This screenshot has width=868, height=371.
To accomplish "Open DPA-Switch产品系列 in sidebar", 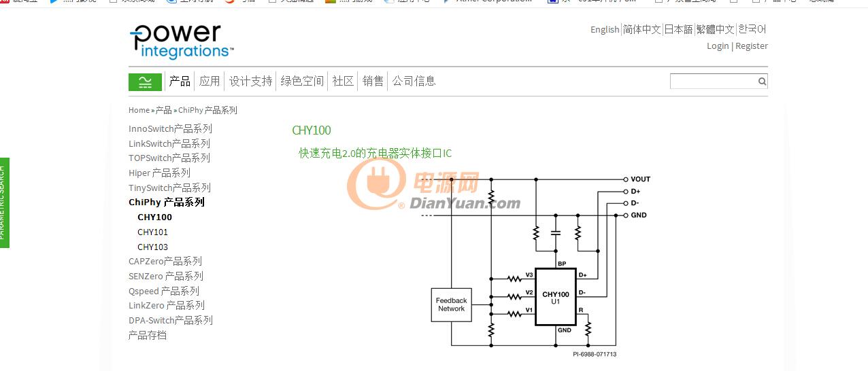I will click(171, 320).
